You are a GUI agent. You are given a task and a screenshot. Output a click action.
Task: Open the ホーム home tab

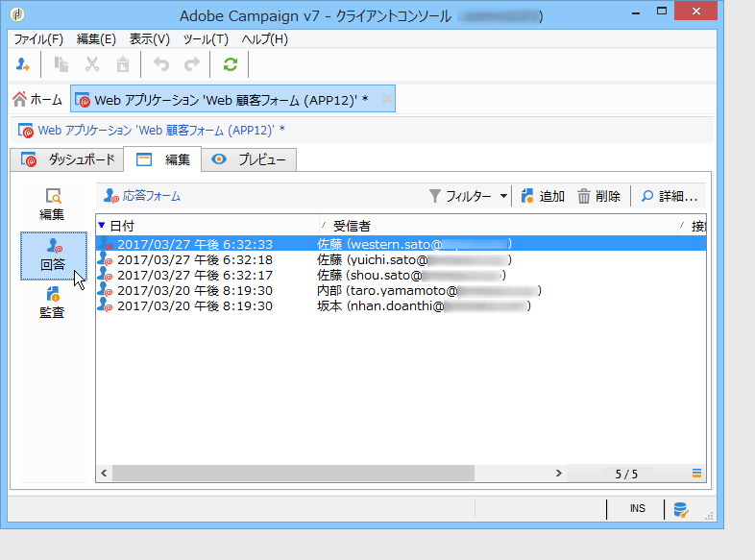(x=37, y=99)
